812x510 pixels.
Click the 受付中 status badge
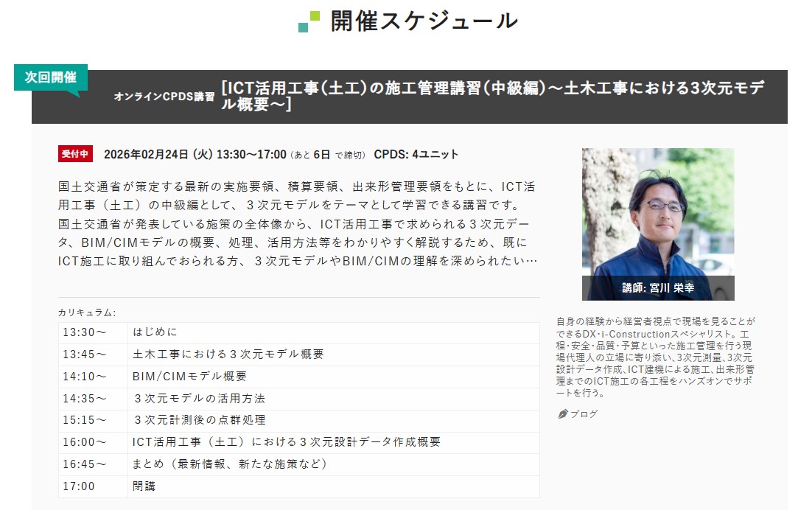click(x=74, y=153)
